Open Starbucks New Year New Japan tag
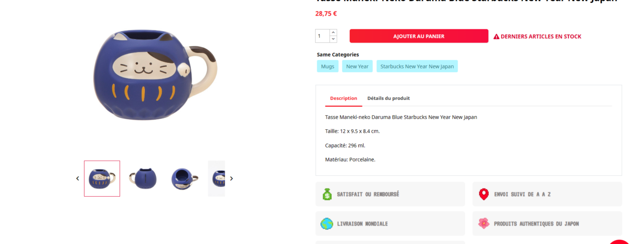 417,66
